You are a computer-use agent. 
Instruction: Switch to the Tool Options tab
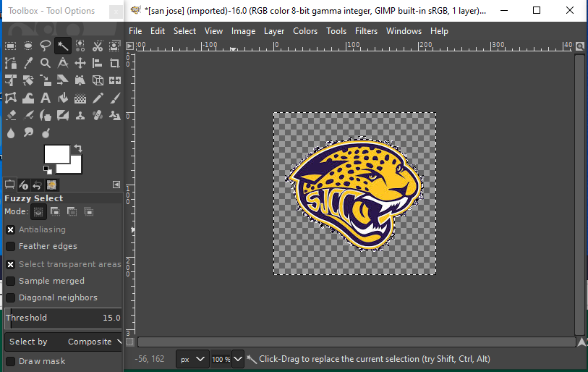point(9,185)
